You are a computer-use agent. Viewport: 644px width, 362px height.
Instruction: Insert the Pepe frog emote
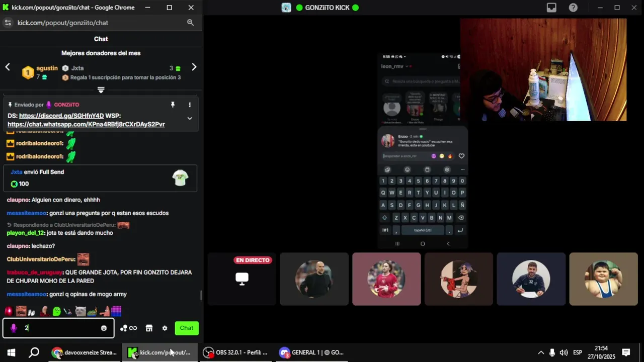pos(92,312)
